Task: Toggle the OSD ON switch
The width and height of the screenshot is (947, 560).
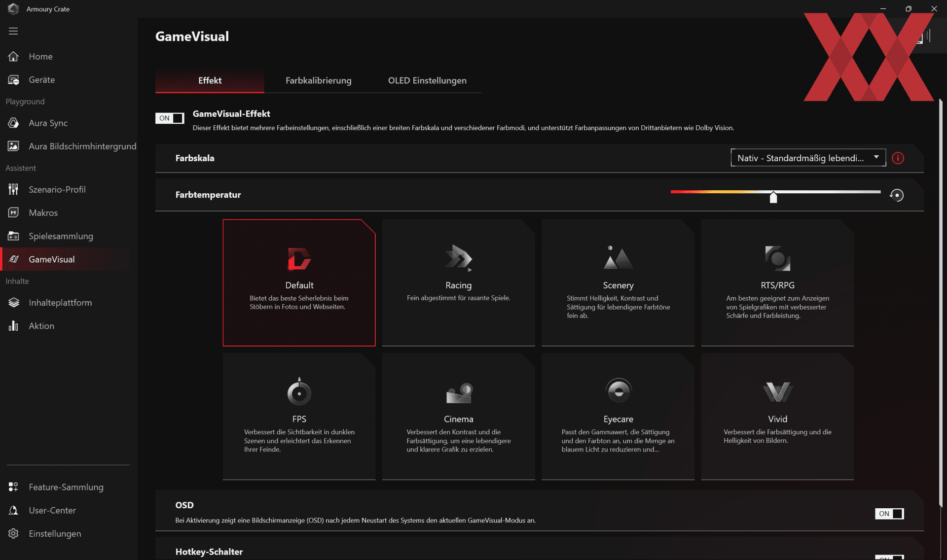Action: [889, 514]
